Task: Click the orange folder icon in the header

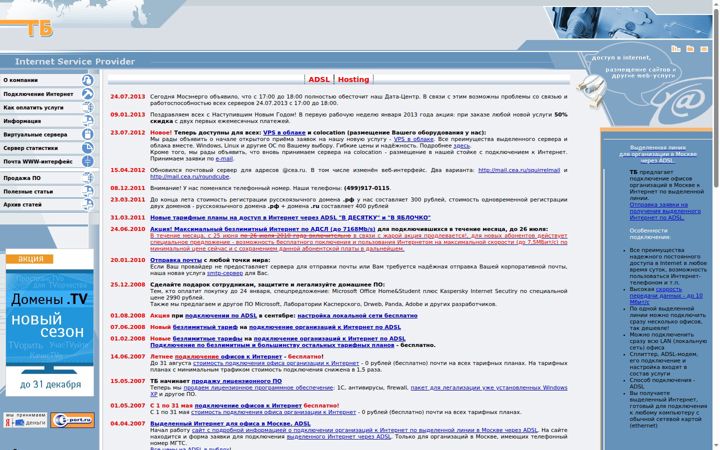Action: 690,49
